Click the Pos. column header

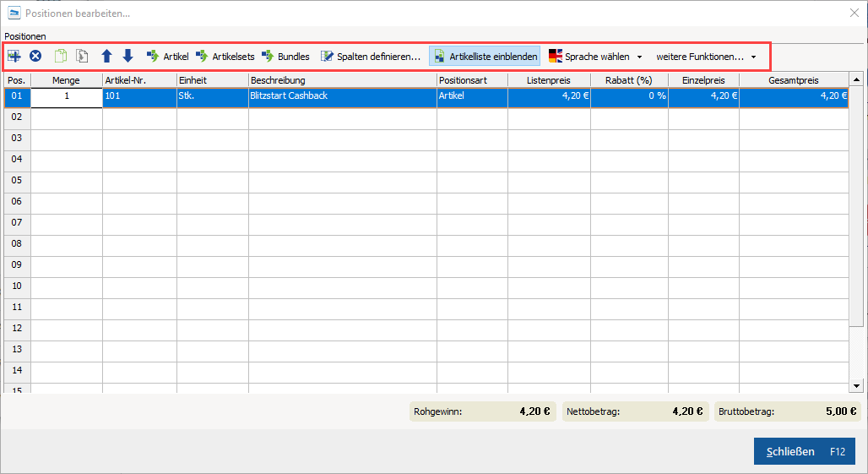(x=17, y=80)
